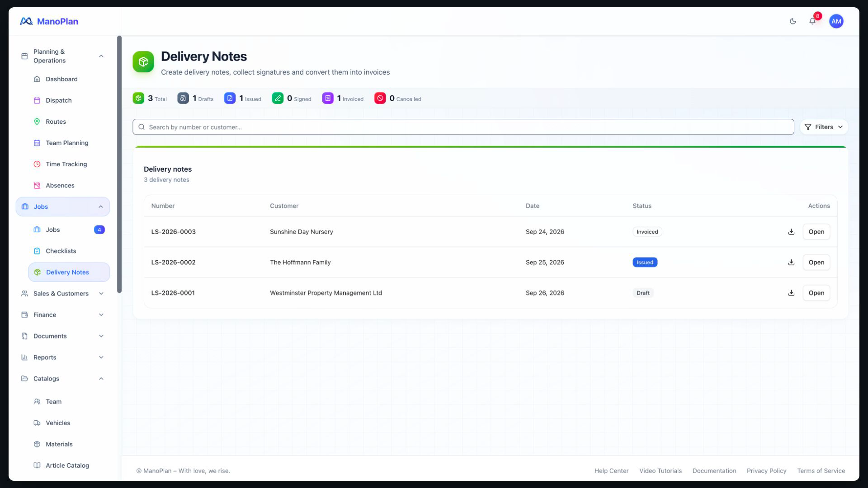The height and width of the screenshot is (488, 868).
Task: Click the Vehicles truck icon
Action: [x=37, y=423]
